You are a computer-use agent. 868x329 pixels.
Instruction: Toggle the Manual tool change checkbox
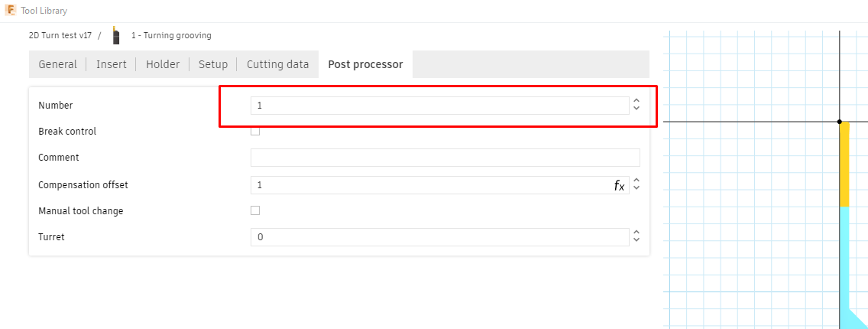(x=255, y=210)
